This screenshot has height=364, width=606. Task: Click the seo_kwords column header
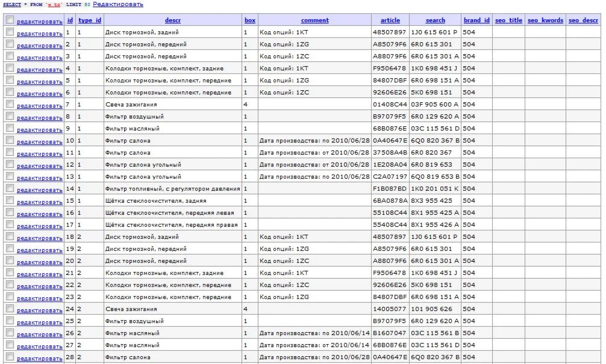545,20
